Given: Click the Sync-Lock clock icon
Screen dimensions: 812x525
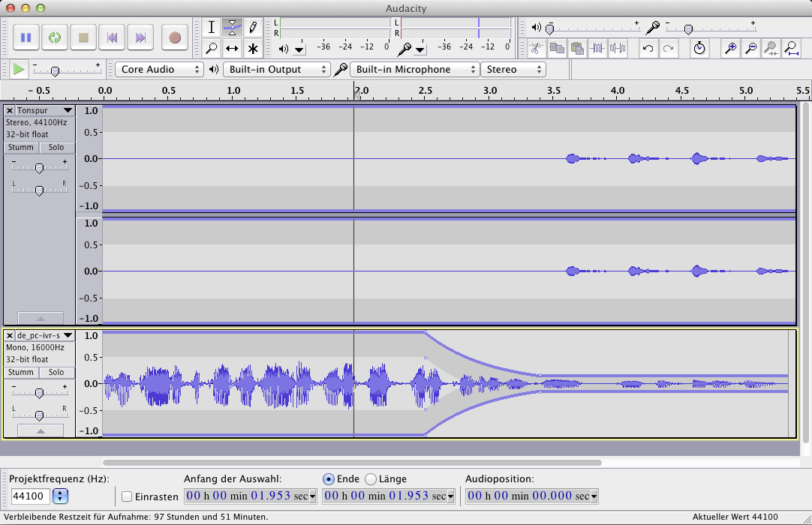Looking at the screenshot, I should 699,48.
